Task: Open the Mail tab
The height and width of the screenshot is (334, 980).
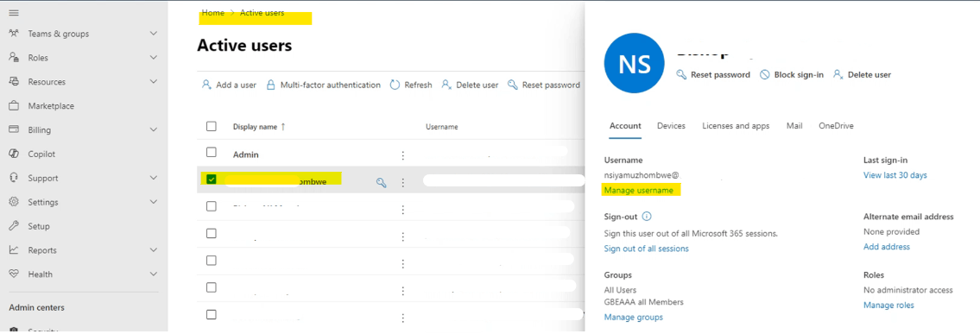Action: pos(794,125)
